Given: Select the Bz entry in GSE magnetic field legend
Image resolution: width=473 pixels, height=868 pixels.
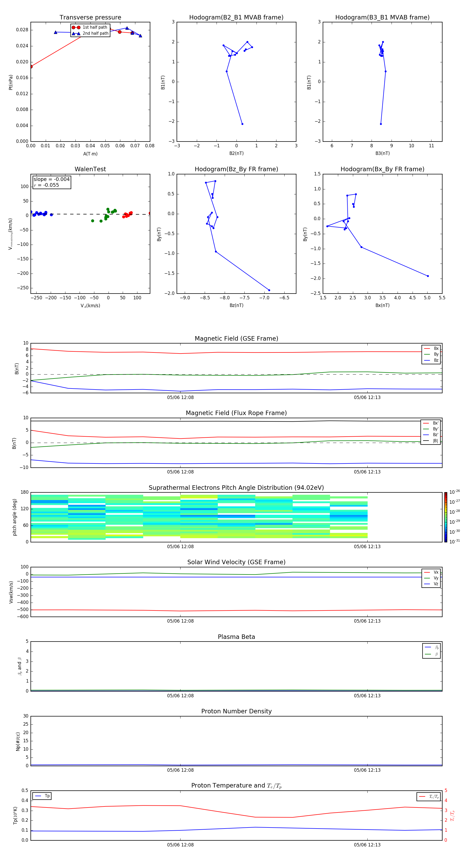Looking at the screenshot, I should tap(431, 361).
